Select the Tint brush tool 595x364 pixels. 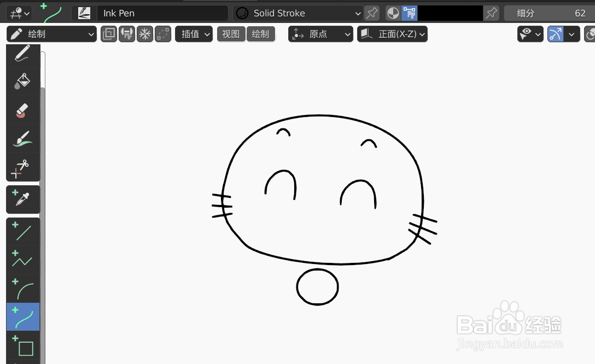point(23,139)
